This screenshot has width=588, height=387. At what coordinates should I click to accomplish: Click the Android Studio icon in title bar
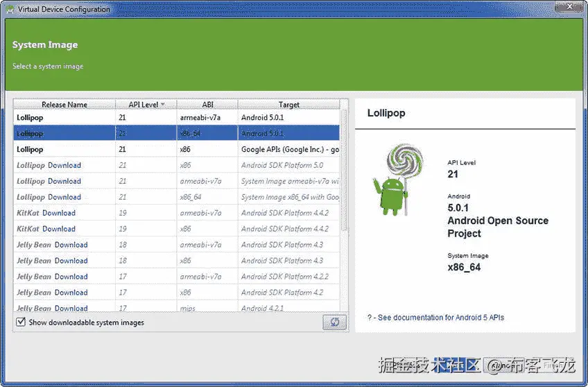(x=10, y=10)
